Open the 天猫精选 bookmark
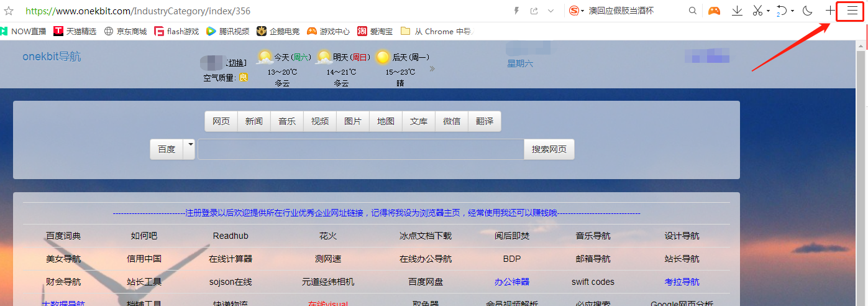This screenshot has width=868, height=306. (75, 31)
